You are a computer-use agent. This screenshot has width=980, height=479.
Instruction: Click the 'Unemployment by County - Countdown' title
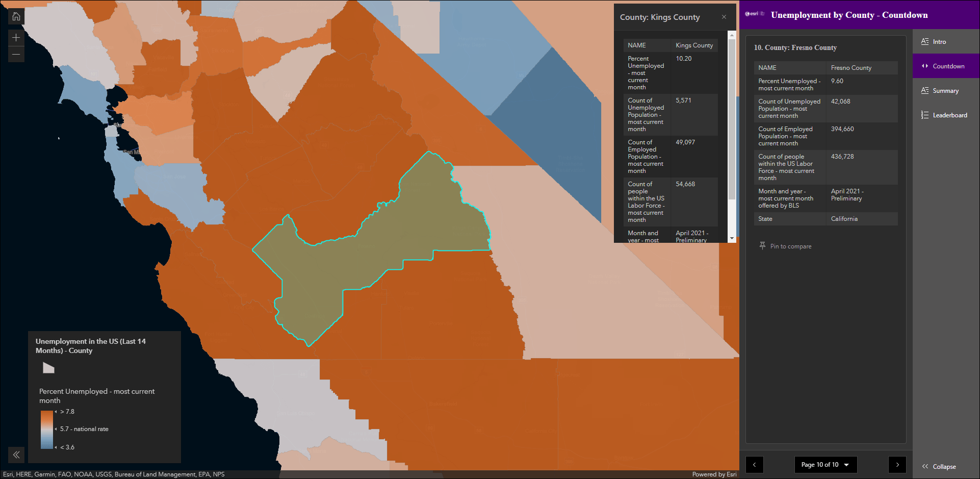tap(849, 15)
